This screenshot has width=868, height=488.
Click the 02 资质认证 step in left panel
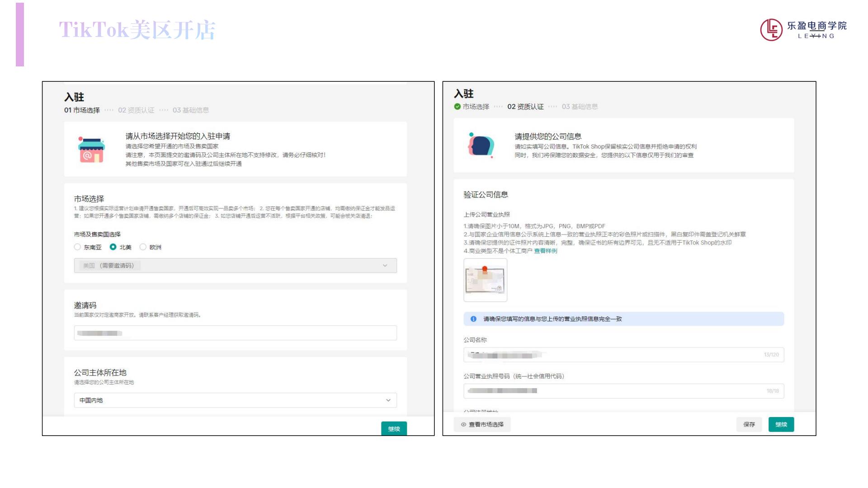click(136, 110)
